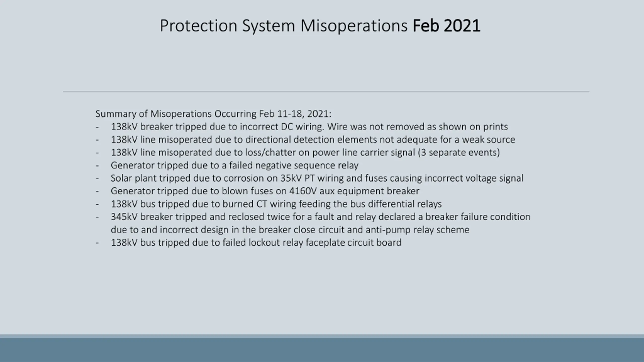The width and height of the screenshot is (644, 362).
Task: Click the text (3 separate events)
Action: [459, 152]
